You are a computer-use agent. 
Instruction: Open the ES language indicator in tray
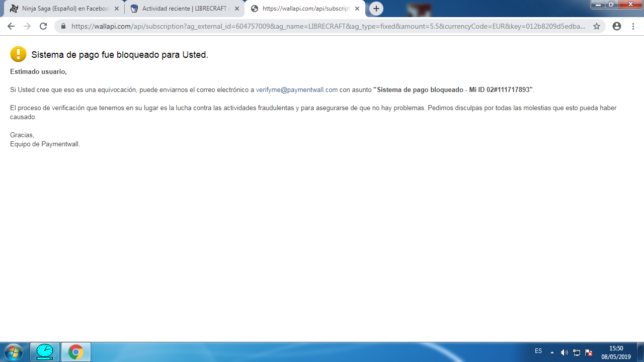coord(538,351)
